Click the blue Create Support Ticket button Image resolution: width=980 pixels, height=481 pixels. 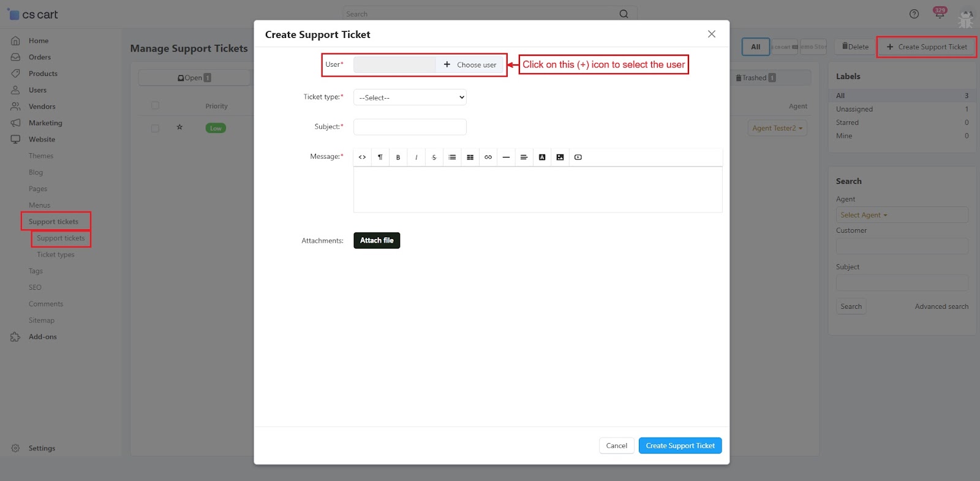coord(680,445)
